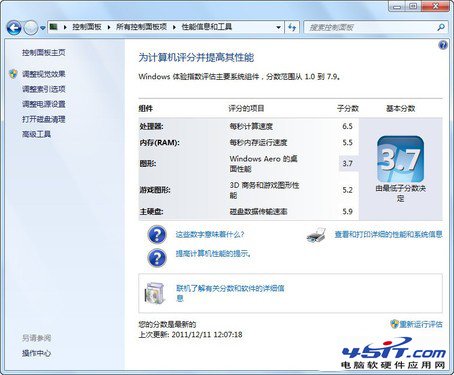Open 这些数字意味着什么？ link
The image size is (454, 375).
[x=210, y=235]
